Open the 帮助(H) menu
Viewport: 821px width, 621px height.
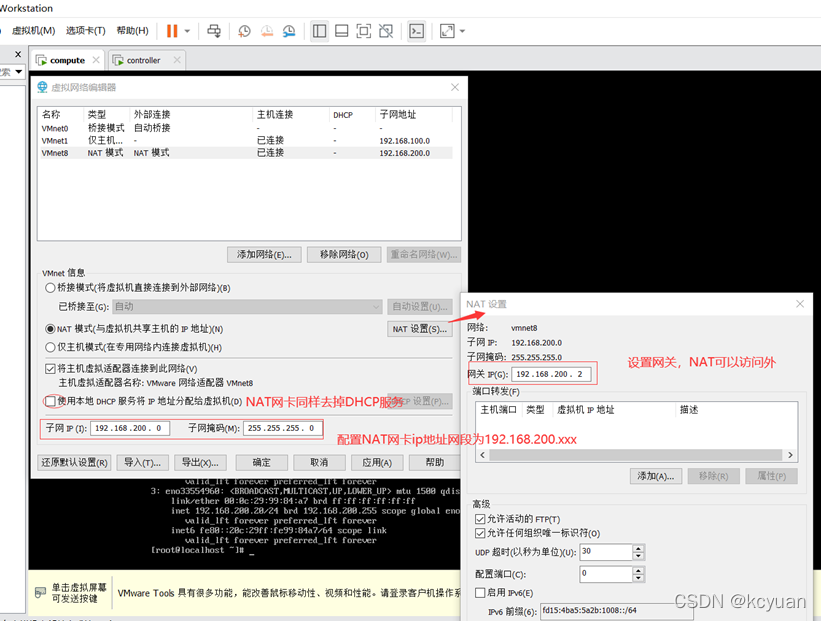pyautogui.click(x=132, y=31)
